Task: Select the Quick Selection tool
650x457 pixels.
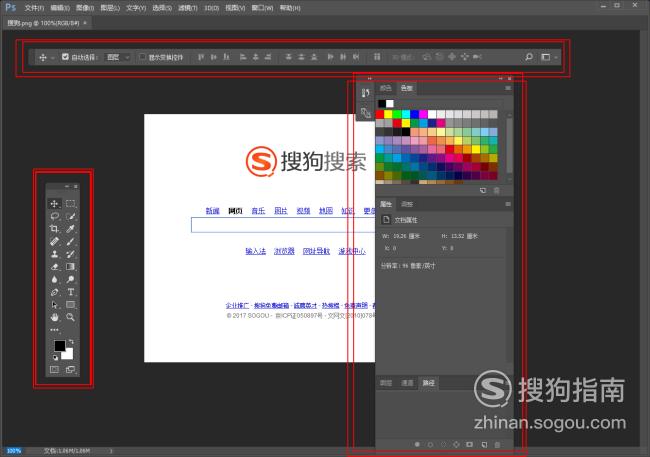Action: [70, 216]
